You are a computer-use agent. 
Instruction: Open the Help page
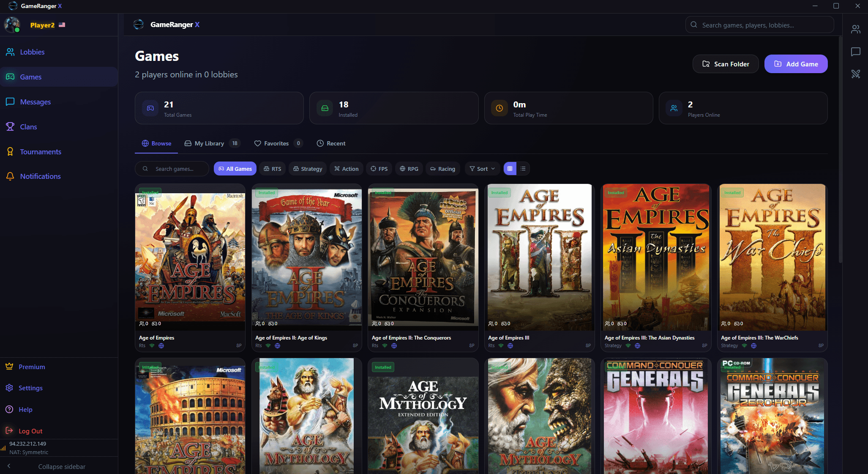59,410
